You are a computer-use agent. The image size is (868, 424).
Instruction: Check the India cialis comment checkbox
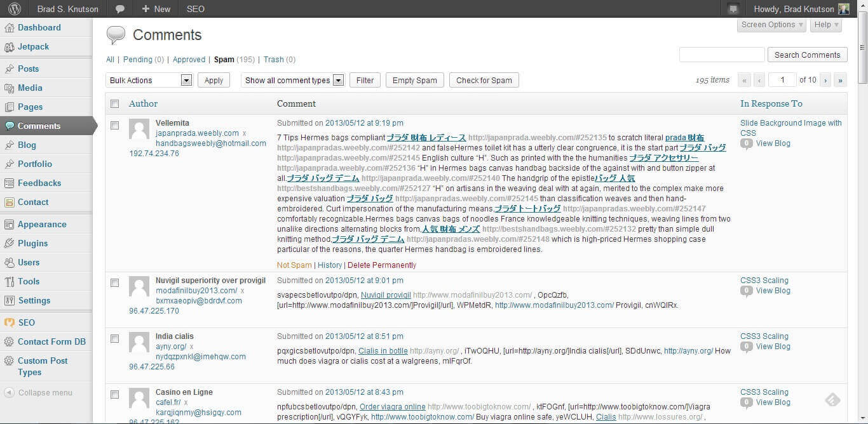[x=114, y=339]
